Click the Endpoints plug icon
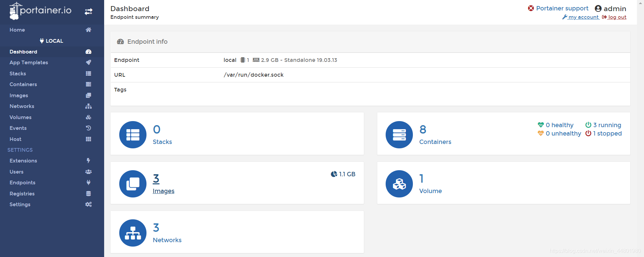The image size is (644, 257). 88,182
